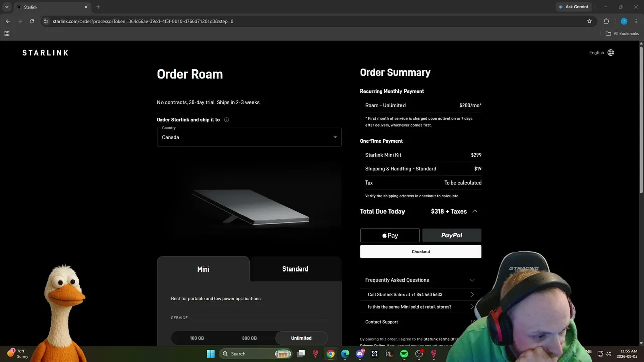The image size is (644, 362).
Task: Click the taskbar Search box
Action: 257,354
